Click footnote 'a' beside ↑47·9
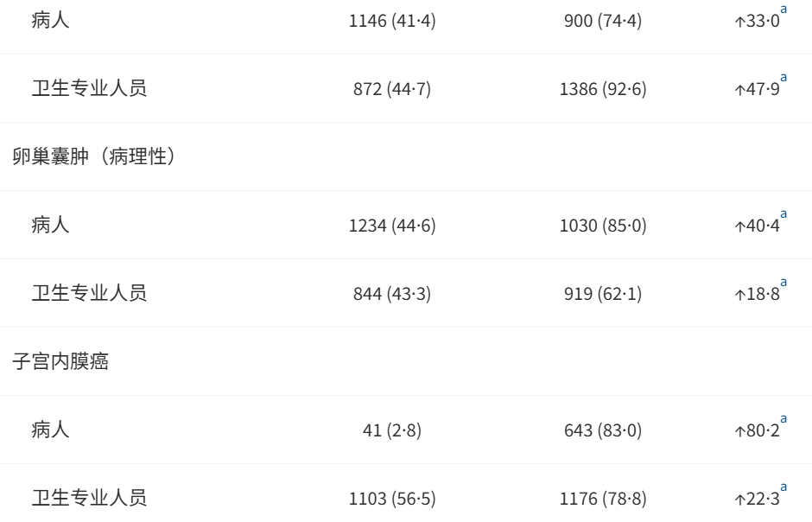 [783, 78]
